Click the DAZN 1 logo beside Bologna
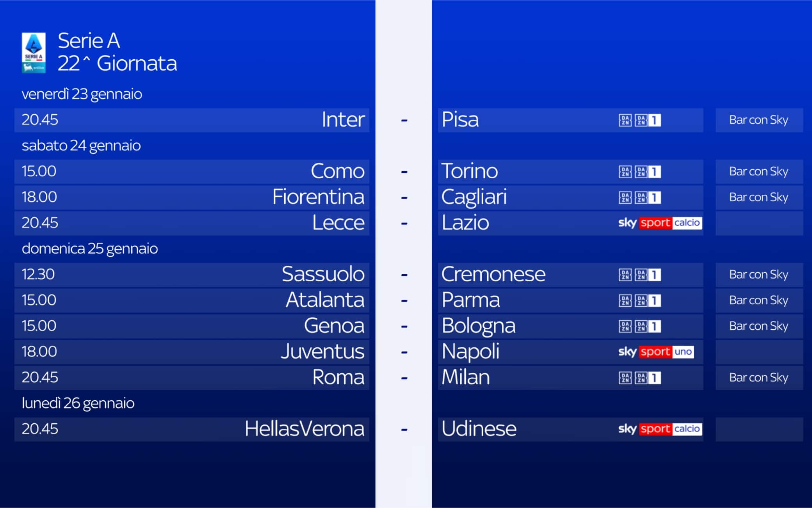Image resolution: width=812 pixels, height=508 pixels. (x=648, y=326)
